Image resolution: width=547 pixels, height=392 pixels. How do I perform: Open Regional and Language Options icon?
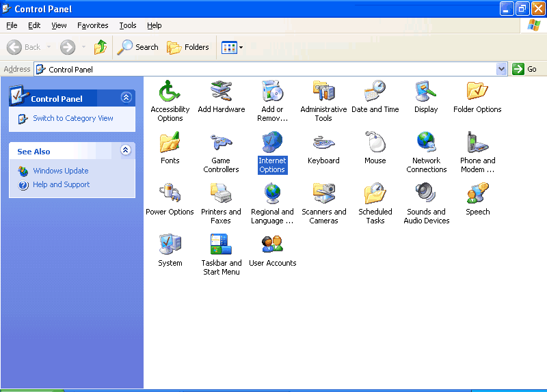pyautogui.click(x=272, y=194)
